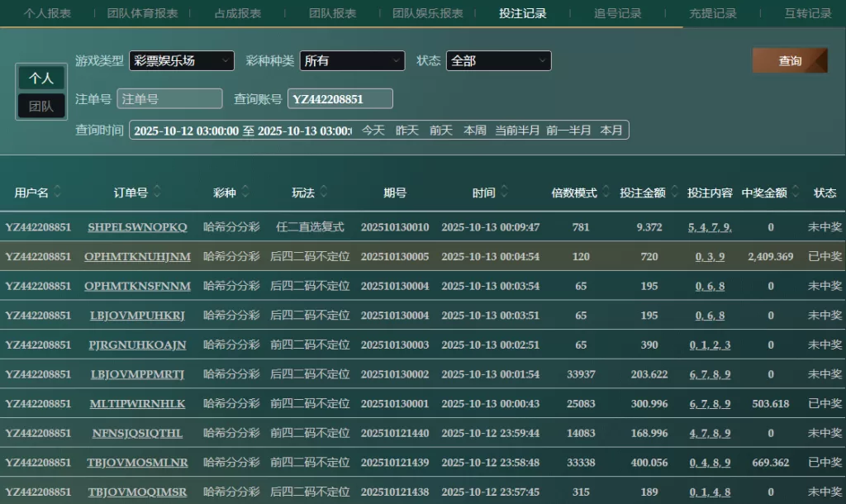Screen dimensions: 846x504
Task: Open the 充提记录 tab
Action: point(712,13)
